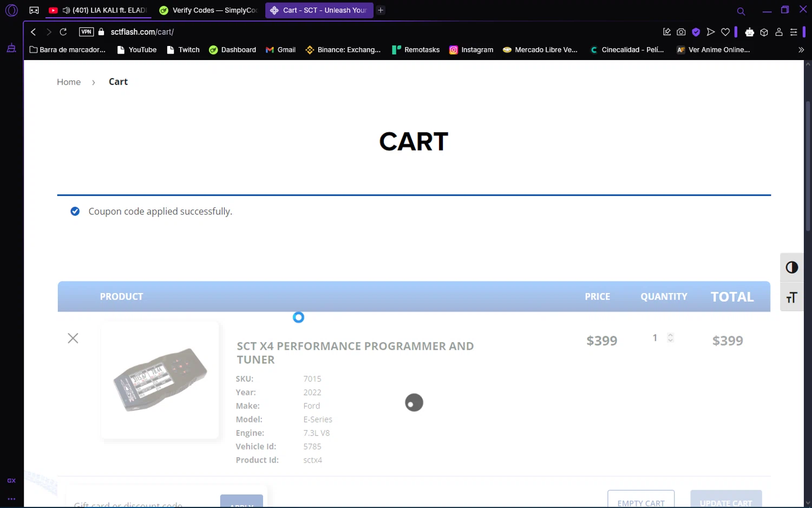Image resolution: width=812 pixels, height=508 pixels.
Task: Switch to Verify Codes SimplyCodes tab
Action: coord(208,10)
